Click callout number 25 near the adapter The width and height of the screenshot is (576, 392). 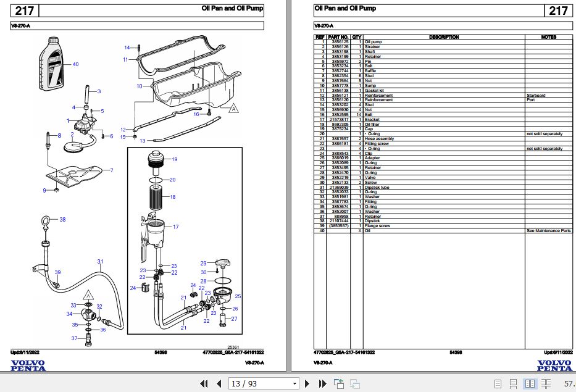[x=238, y=296]
